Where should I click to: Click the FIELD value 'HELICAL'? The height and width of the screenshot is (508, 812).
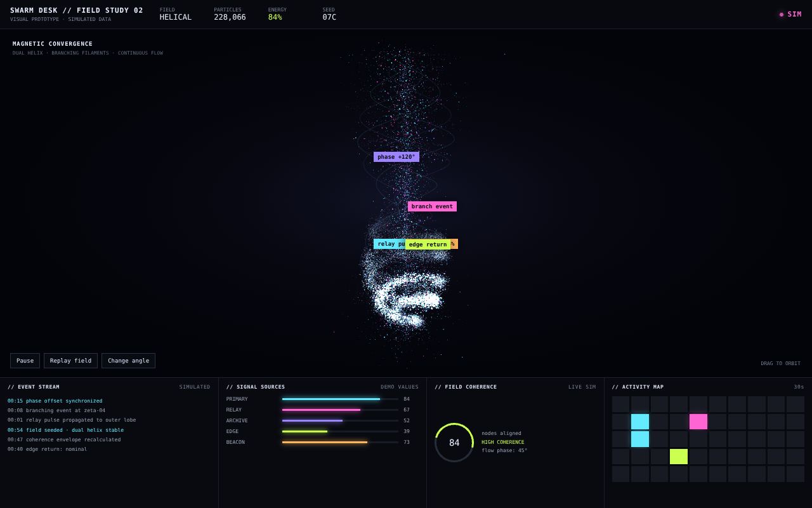point(176,17)
